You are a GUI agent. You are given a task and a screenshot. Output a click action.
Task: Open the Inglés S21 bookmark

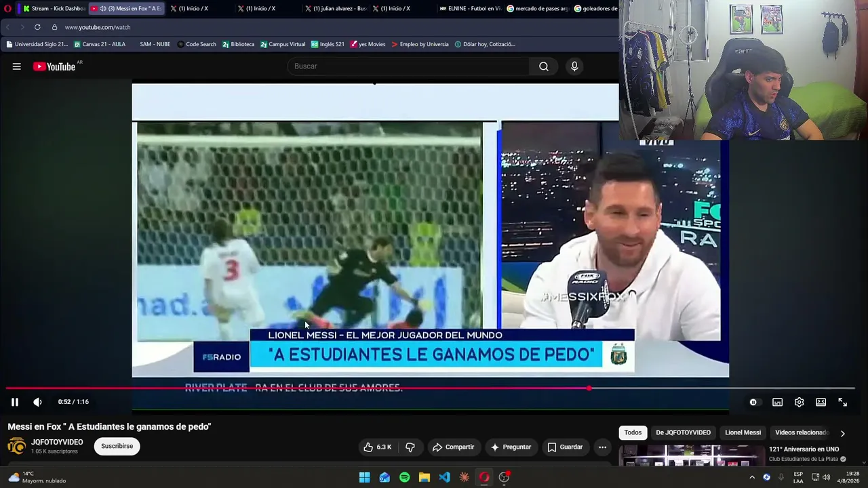coord(328,44)
